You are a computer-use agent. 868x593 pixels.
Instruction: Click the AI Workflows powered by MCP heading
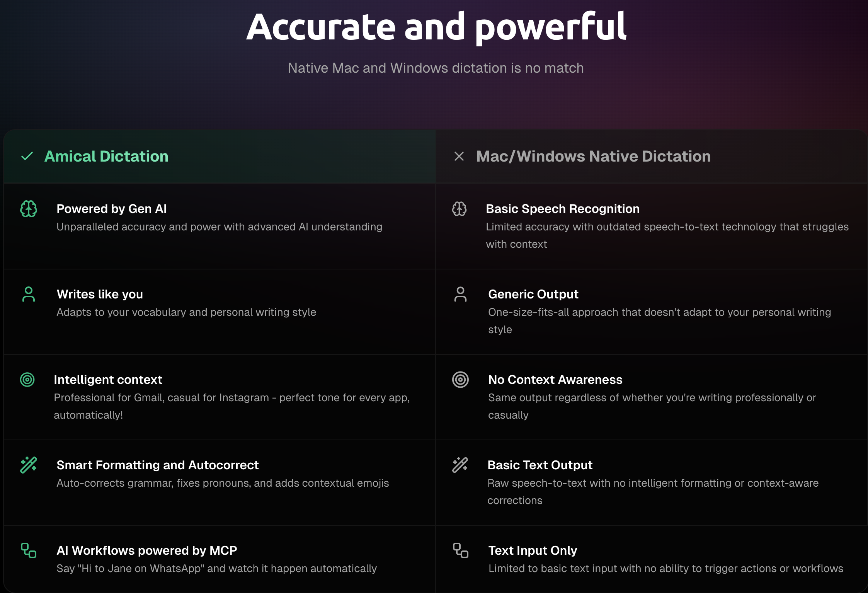pyautogui.click(x=147, y=550)
